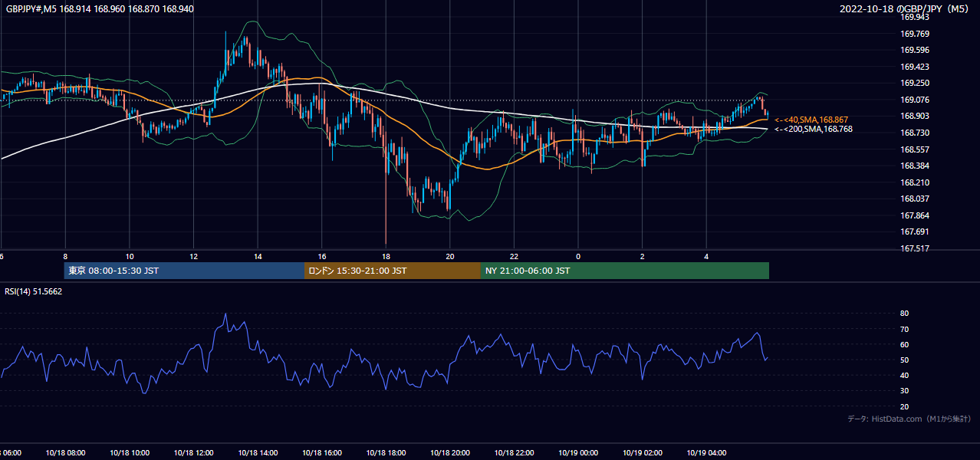Click hour label 0 under the candlestick chart
The width and height of the screenshot is (980, 460).
[x=577, y=257]
